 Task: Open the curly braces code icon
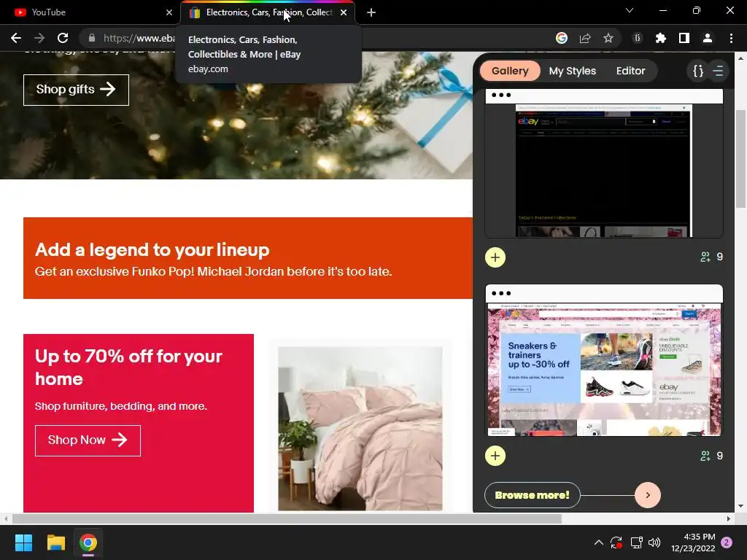click(698, 71)
